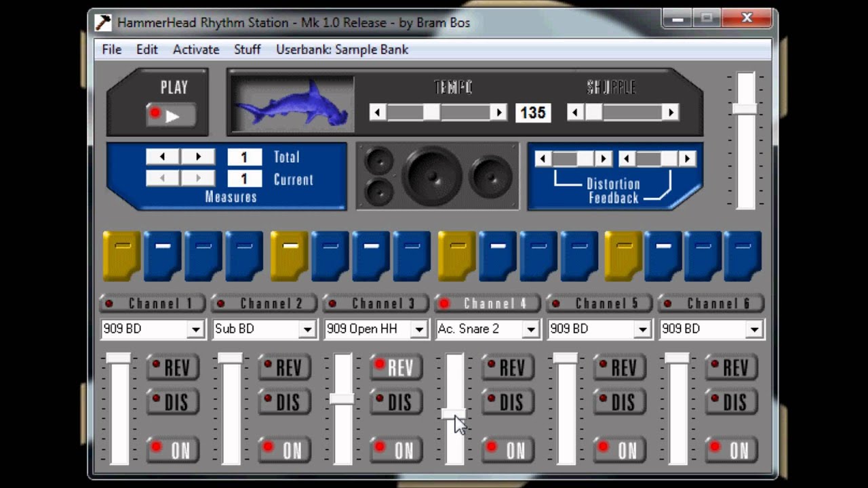Click the tempo value 135 field

click(x=532, y=113)
